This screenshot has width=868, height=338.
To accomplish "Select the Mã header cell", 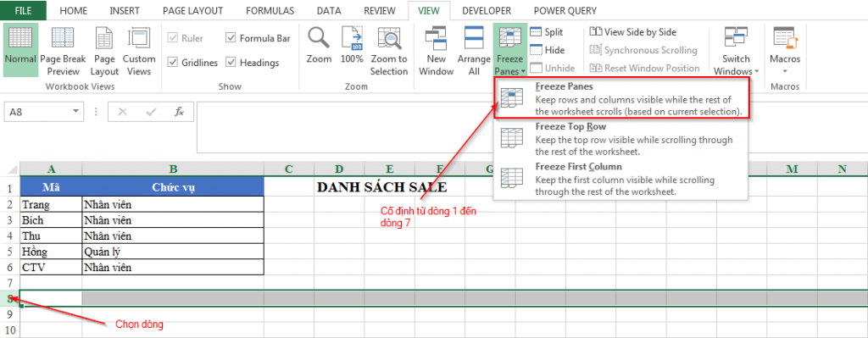I will pyautogui.click(x=51, y=187).
